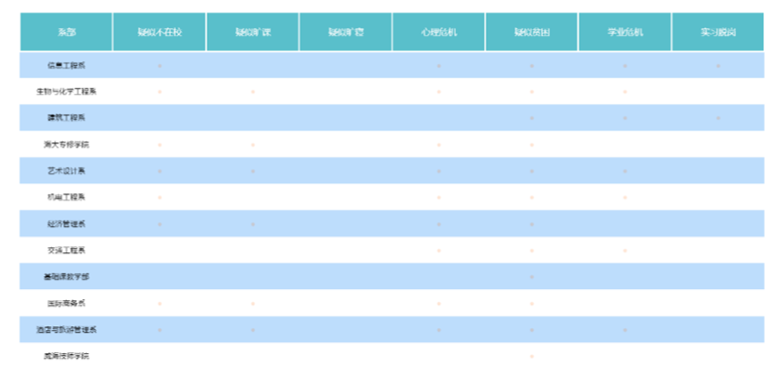Click the 经济管理系 row label
The image size is (778, 377).
pyautogui.click(x=66, y=224)
